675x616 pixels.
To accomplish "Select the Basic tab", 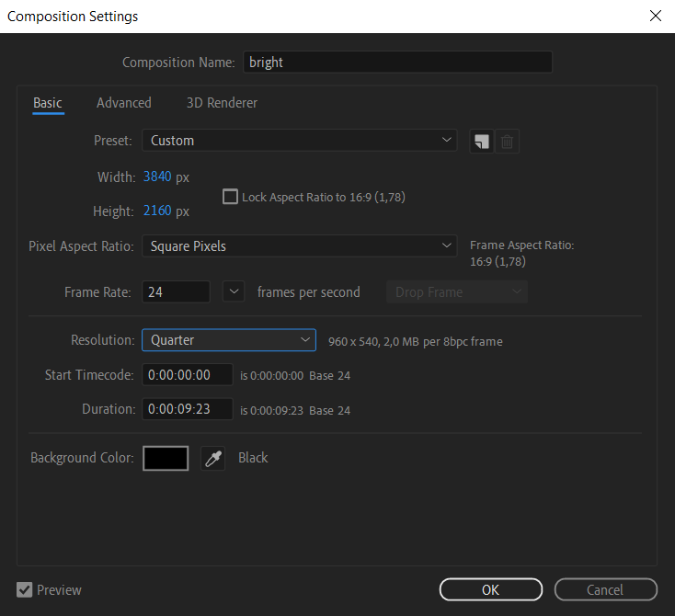I will point(48,103).
